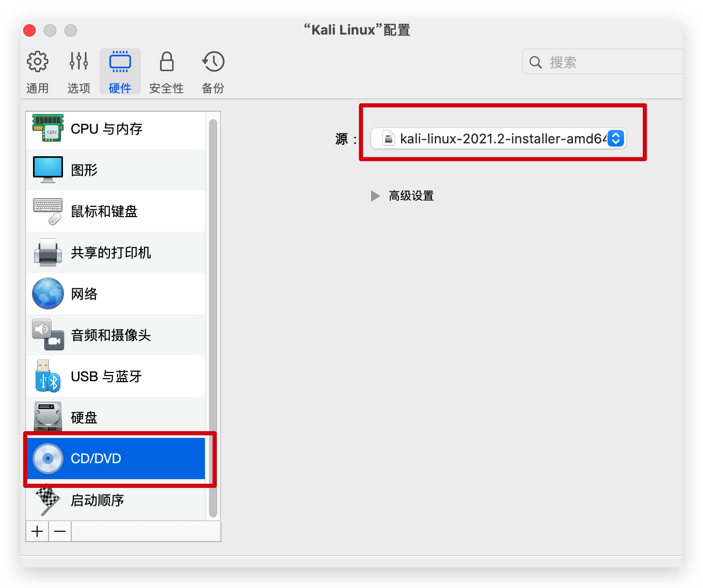Select 硬盘 in hardware list
This screenshot has height=588, width=703.
coord(116,417)
